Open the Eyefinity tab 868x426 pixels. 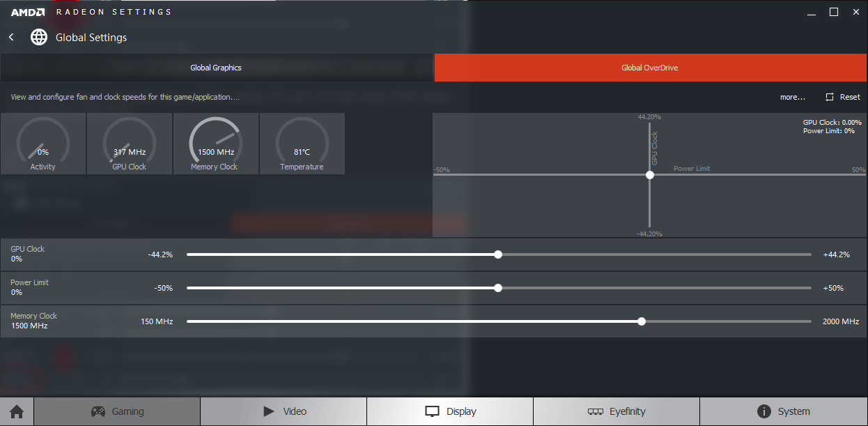pos(617,411)
